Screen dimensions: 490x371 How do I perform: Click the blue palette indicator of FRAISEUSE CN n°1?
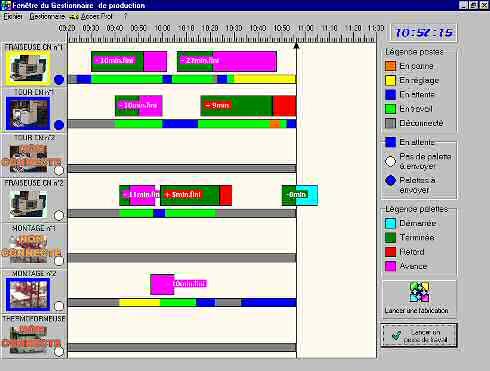tap(59, 80)
